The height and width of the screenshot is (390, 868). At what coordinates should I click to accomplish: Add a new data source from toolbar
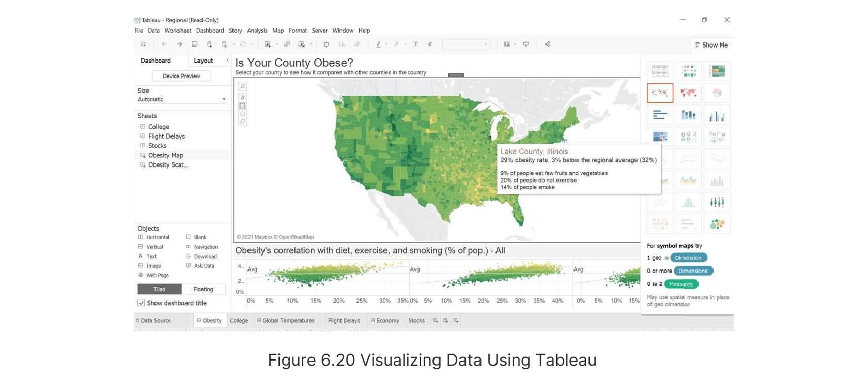coord(210,44)
